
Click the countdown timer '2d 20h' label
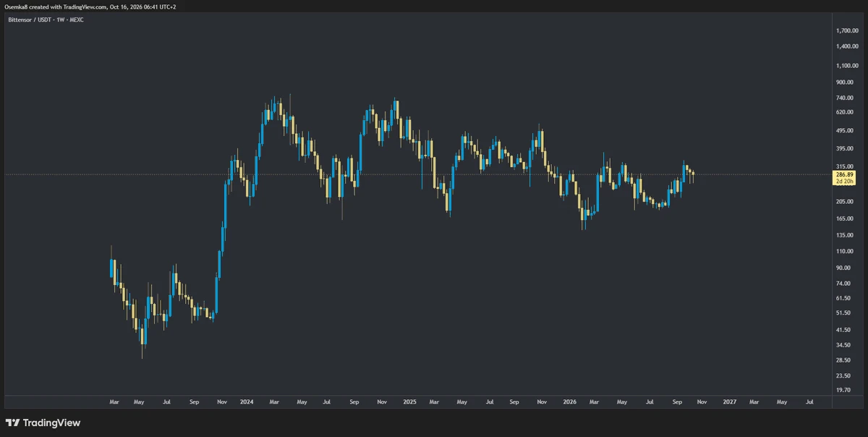pos(844,182)
